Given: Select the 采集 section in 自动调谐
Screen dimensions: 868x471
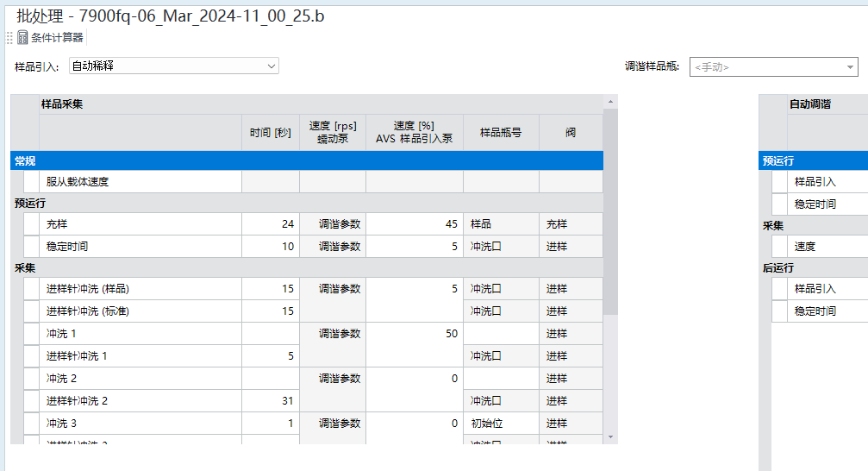Looking at the screenshot, I should 813,225.
